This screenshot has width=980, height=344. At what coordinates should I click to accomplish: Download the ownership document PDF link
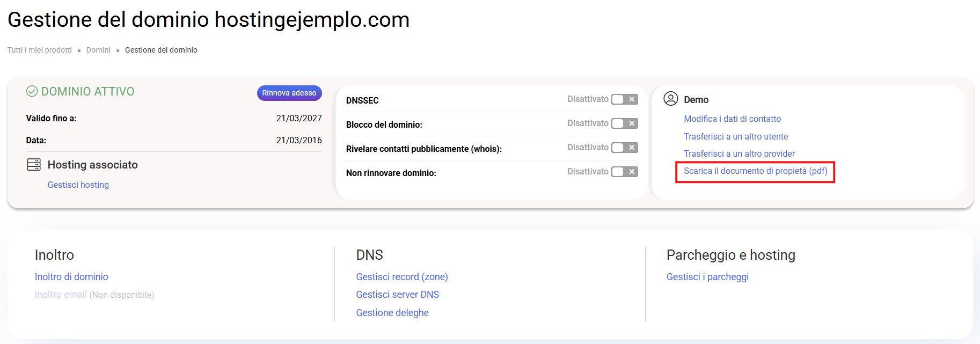tap(755, 171)
